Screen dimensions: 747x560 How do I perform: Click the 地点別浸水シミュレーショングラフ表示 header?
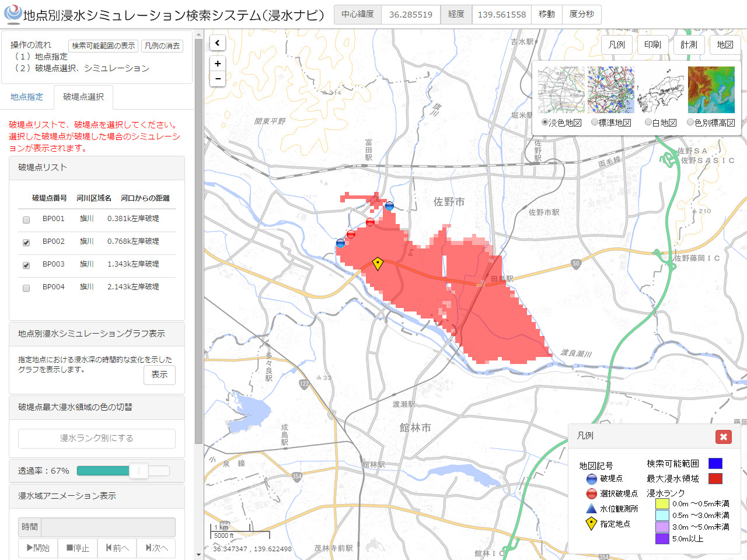(97, 334)
